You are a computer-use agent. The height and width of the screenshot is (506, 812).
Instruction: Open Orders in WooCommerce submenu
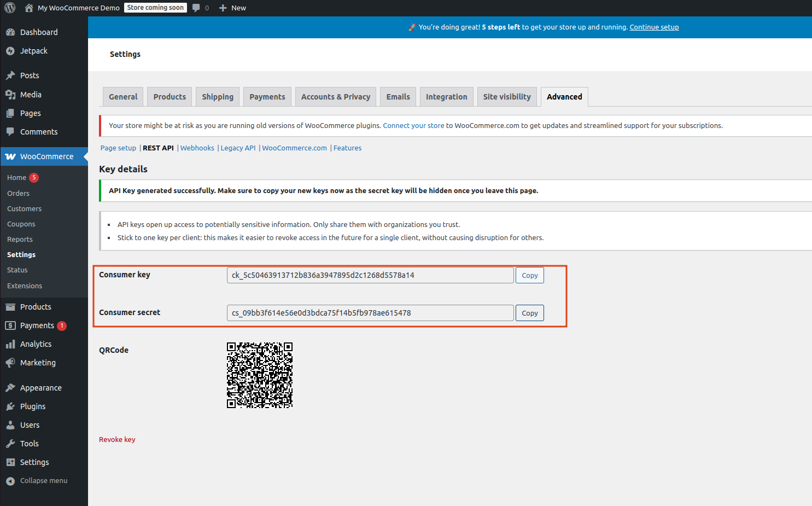click(x=18, y=194)
